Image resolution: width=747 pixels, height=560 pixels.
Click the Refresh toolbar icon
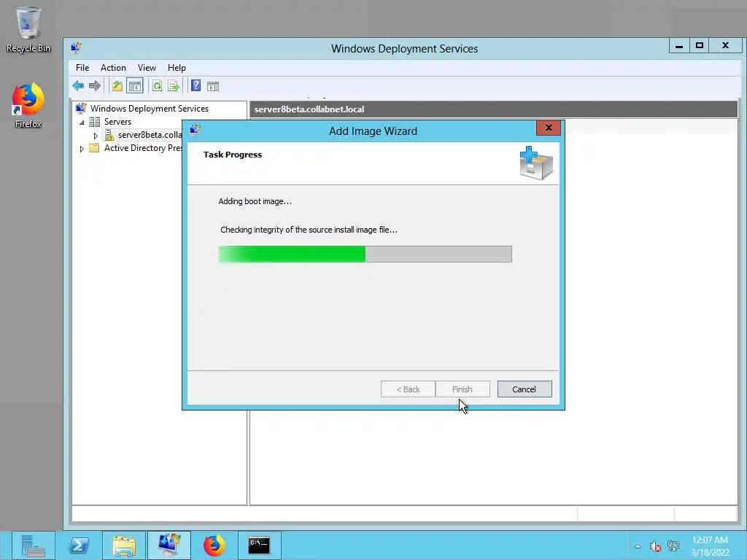(x=158, y=86)
